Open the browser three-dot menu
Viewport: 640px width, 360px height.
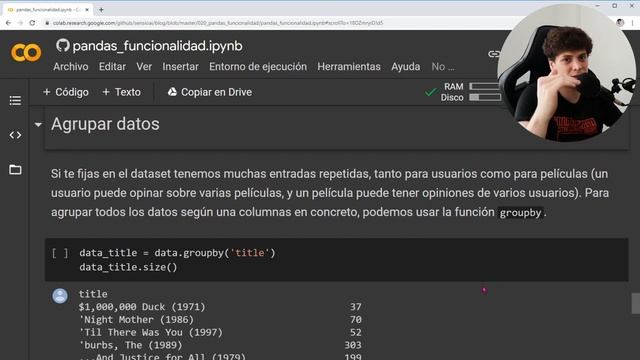[x=632, y=23]
